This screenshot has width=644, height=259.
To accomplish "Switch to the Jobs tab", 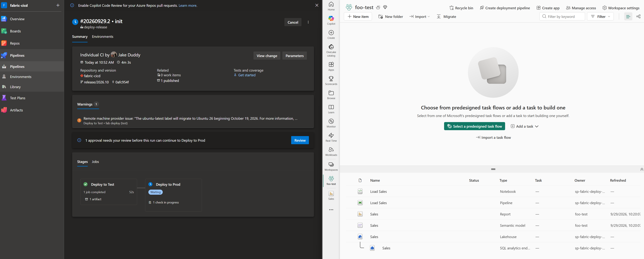I will (95, 162).
